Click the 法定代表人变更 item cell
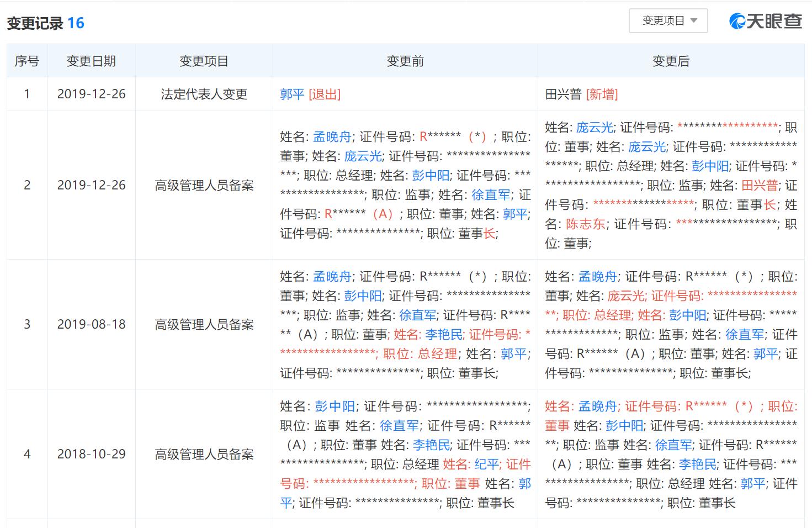This screenshot has height=528, width=812. click(x=204, y=94)
